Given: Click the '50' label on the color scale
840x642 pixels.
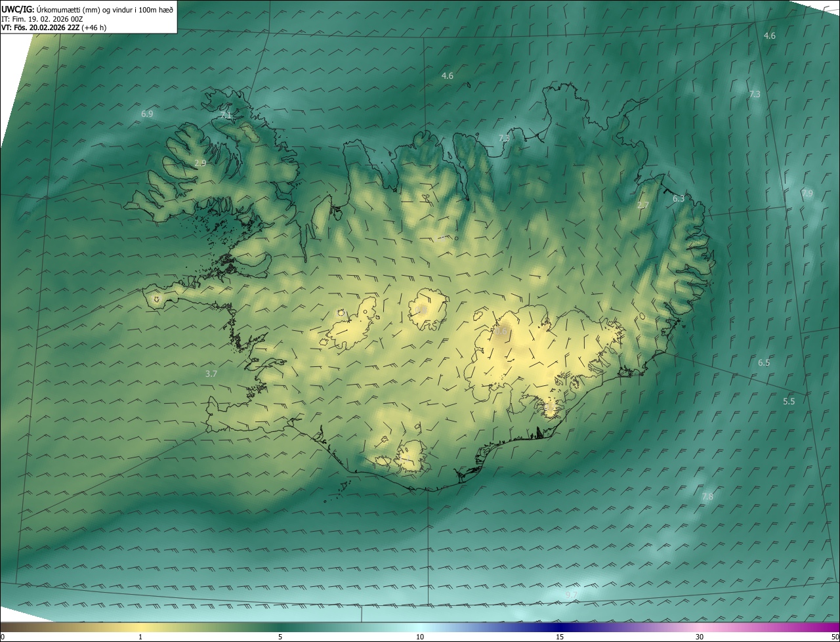Looking at the screenshot, I should coord(835,637).
